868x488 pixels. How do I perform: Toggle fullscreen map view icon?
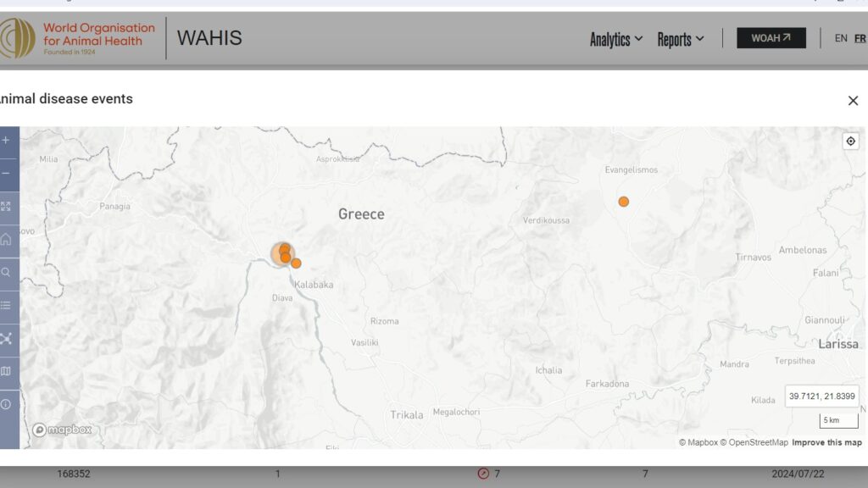(x=6, y=207)
